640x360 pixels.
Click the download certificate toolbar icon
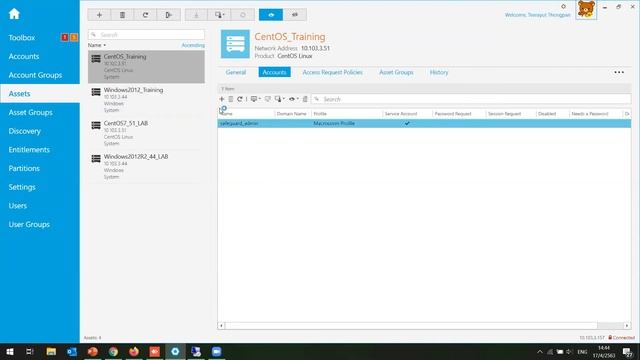(x=196, y=15)
